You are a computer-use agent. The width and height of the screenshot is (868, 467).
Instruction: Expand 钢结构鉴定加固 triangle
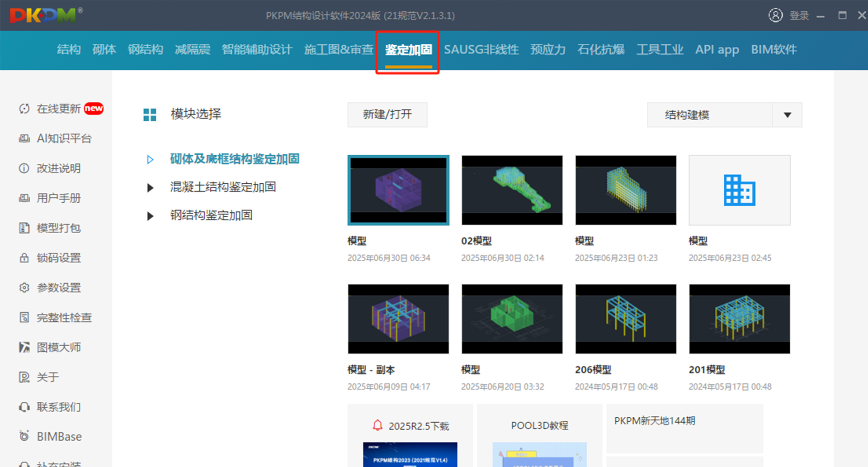pyautogui.click(x=150, y=216)
